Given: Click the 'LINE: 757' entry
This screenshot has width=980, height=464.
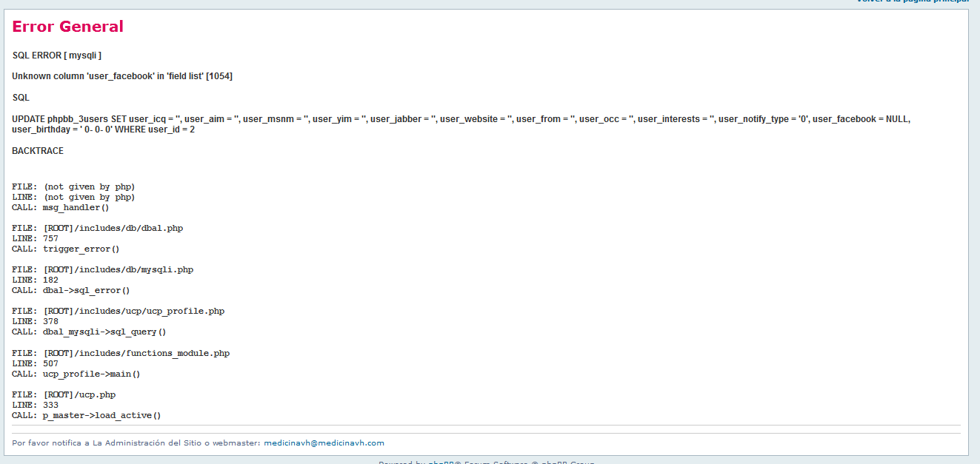Looking at the screenshot, I should click(35, 238).
